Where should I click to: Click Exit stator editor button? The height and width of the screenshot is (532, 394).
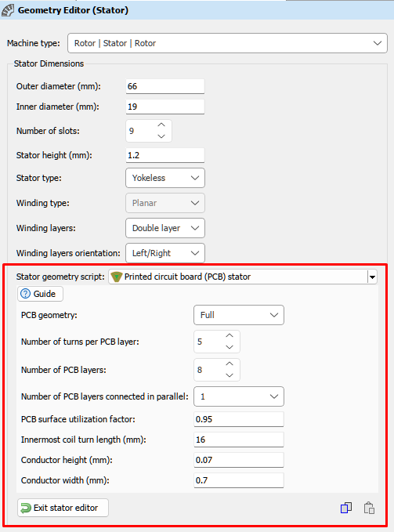tap(63, 508)
